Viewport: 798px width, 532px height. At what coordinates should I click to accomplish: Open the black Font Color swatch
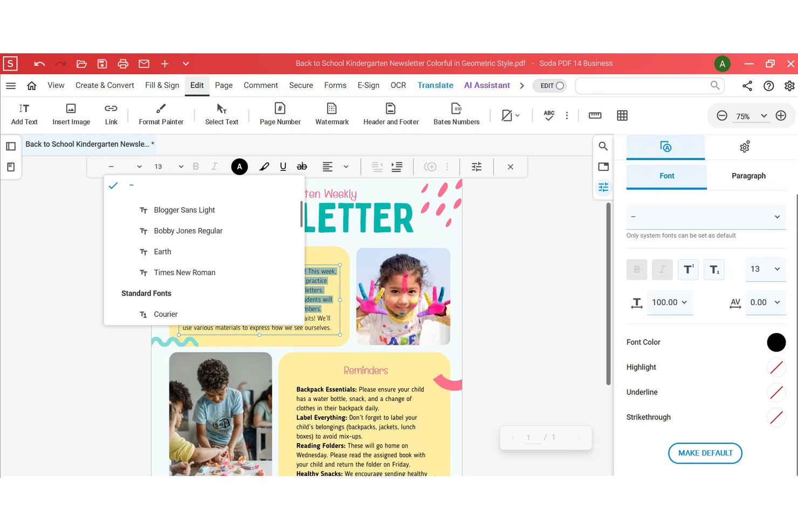pos(776,342)
